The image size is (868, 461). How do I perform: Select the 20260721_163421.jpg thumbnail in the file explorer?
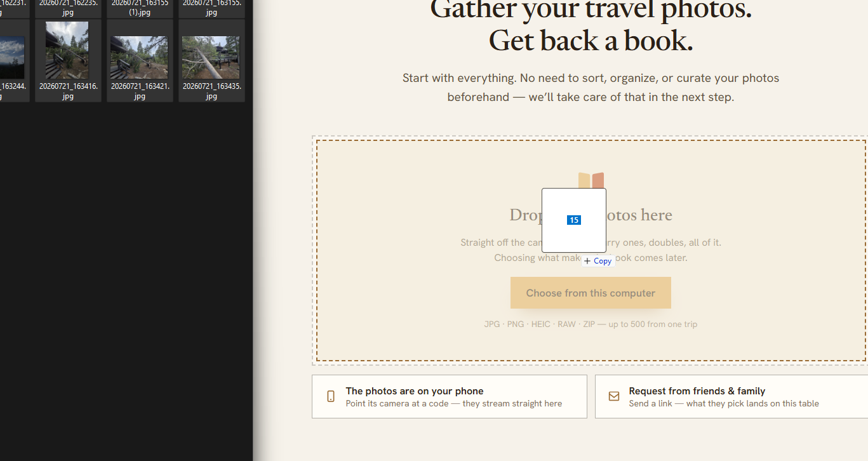(x=139, y=57)
